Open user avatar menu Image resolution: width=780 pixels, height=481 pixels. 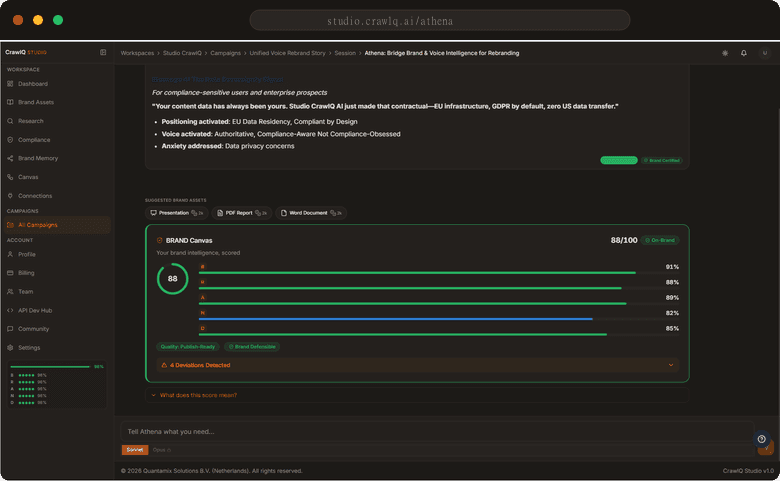click(x=765, y=53)
